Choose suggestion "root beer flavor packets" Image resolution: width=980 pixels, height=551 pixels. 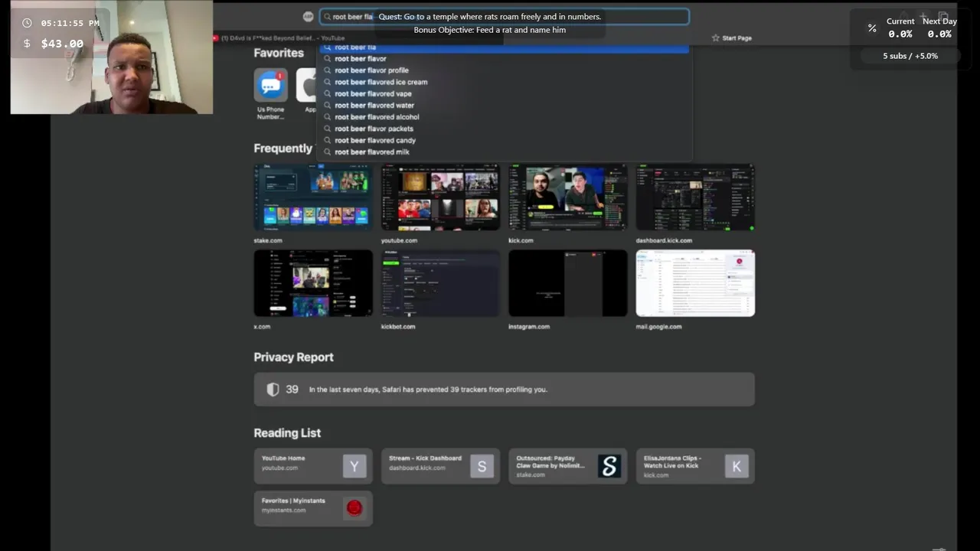point(504,129)
